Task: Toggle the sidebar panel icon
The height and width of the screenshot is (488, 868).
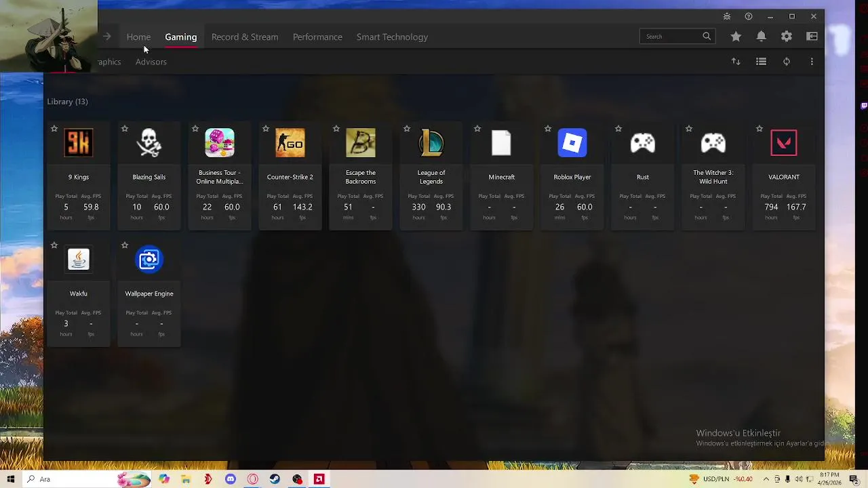Action: (812, 37)
